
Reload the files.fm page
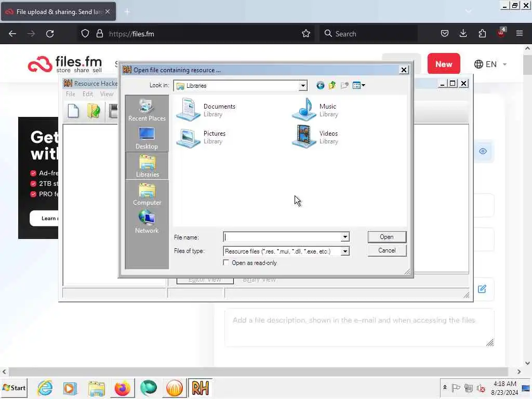[50, 34]
